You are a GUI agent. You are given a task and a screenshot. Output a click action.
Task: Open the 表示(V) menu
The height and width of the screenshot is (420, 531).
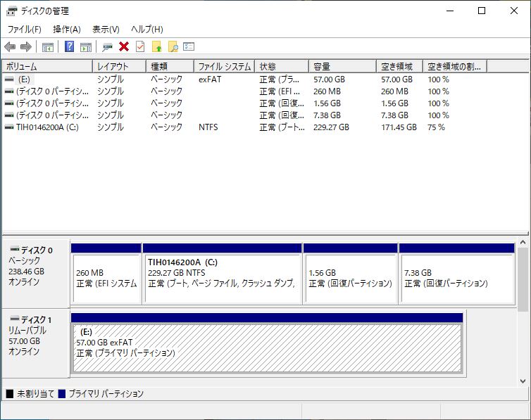(106, 30)
